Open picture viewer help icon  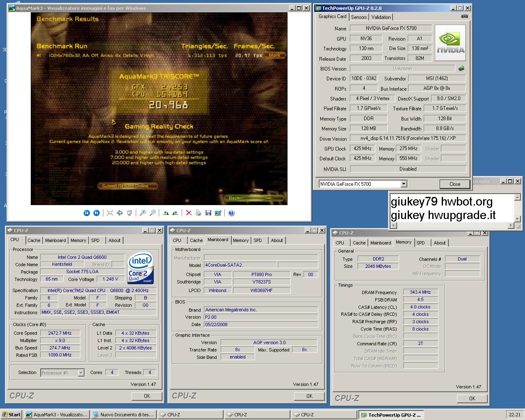pos(231,213)
